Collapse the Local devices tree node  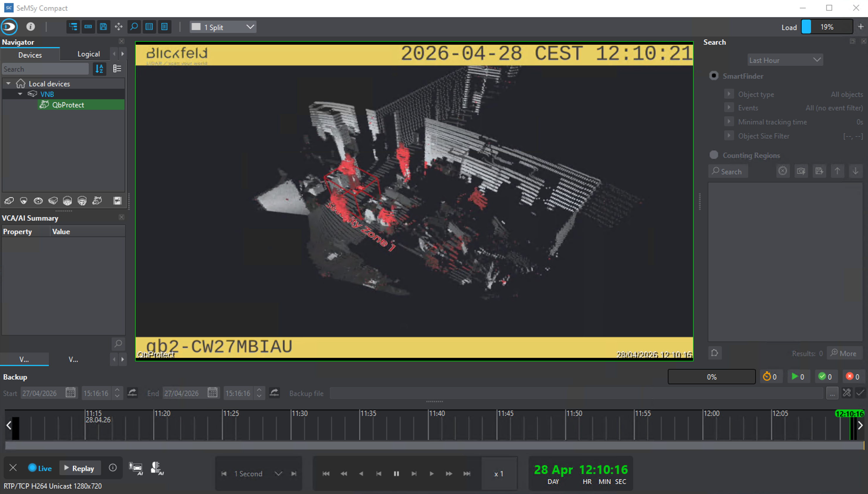9,83
